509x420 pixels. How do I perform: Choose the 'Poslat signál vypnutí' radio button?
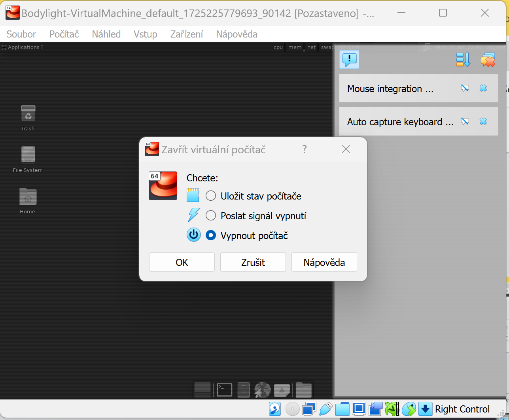[x=211, y=216]
